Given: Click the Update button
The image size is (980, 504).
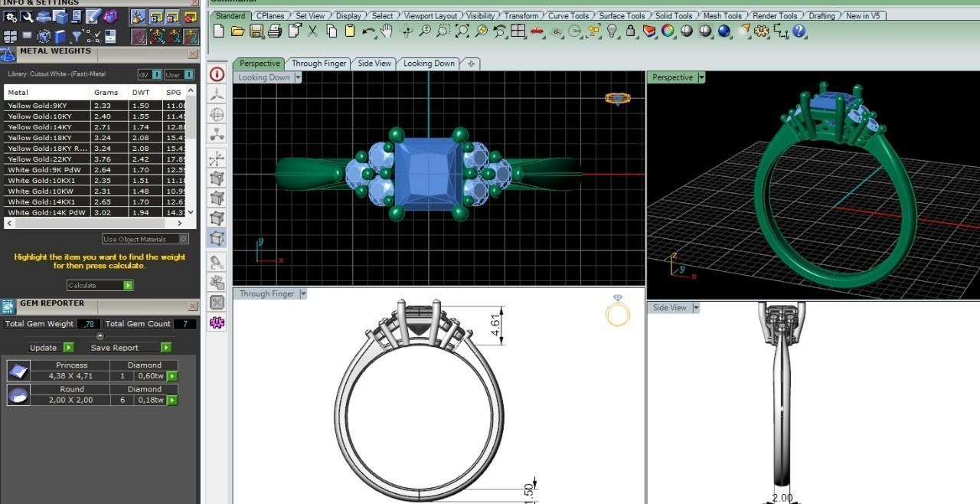Looking at the screenshot, I should 51,348.
